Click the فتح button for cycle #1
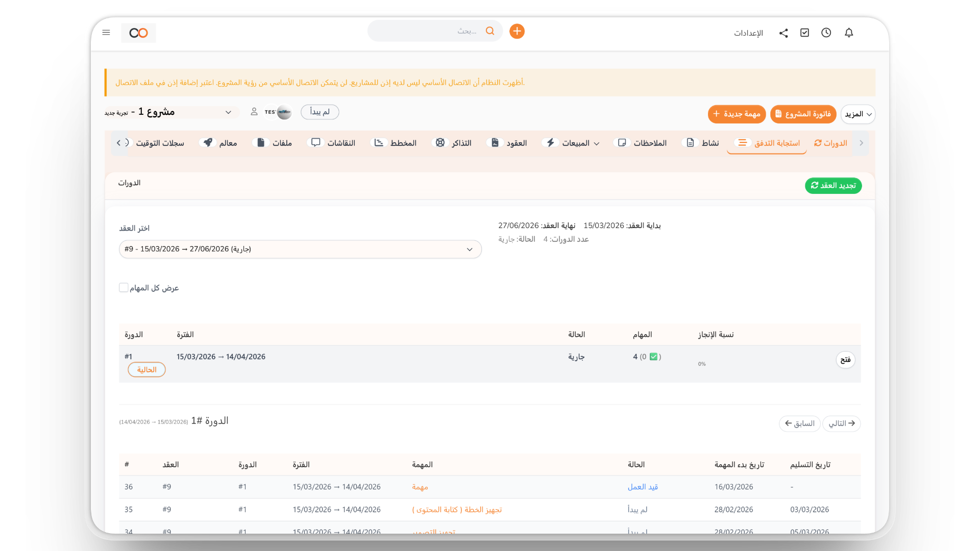 pyautogui.click(x=845, y=360)
